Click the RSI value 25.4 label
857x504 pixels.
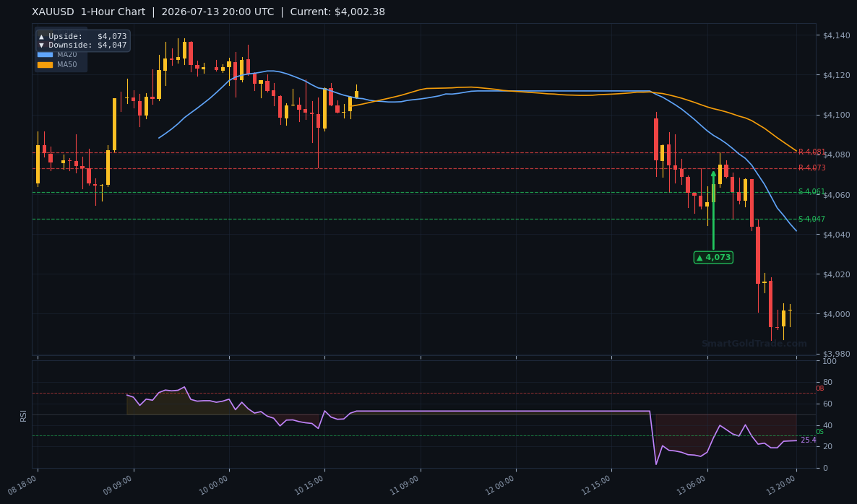pos(809,440)
